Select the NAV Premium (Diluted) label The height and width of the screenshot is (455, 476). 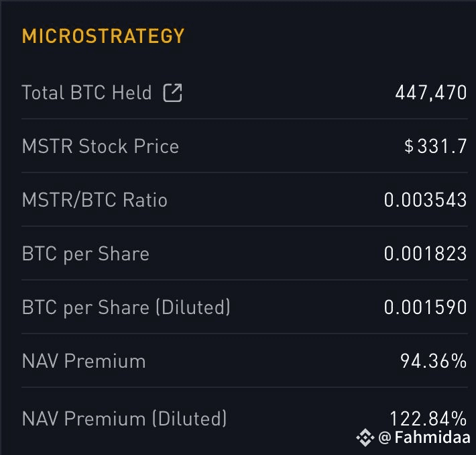tap(124, 419)
